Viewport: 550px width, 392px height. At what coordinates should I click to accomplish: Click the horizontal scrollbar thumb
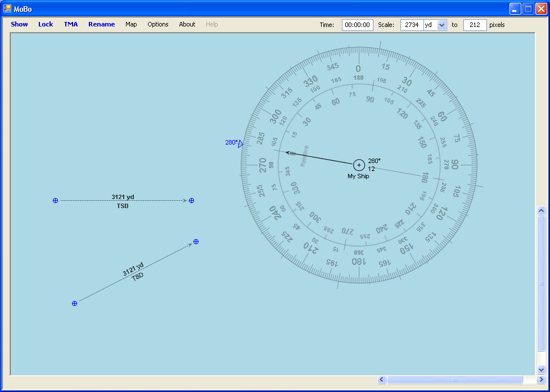454,380
